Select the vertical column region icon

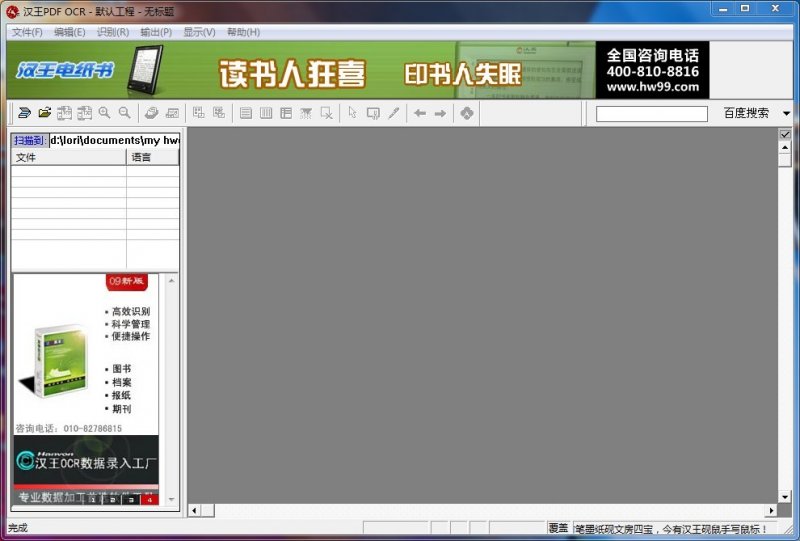click(x=266, y=113)
